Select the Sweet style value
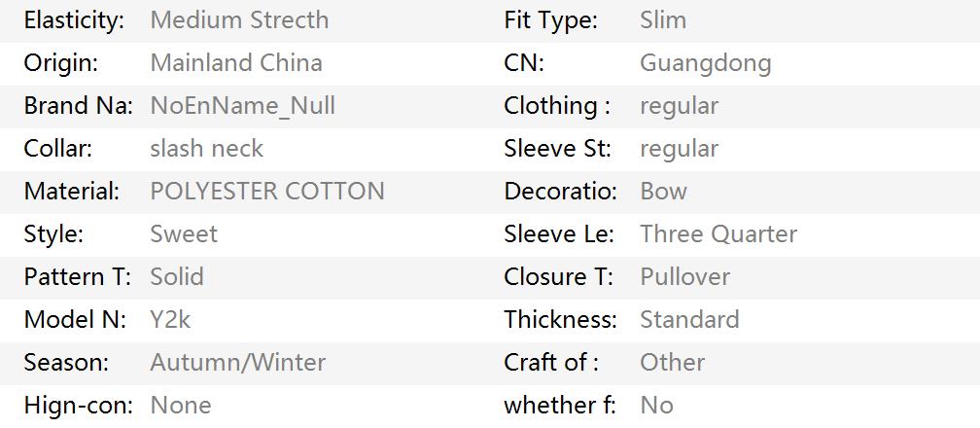980x428 pixels. 184,233
